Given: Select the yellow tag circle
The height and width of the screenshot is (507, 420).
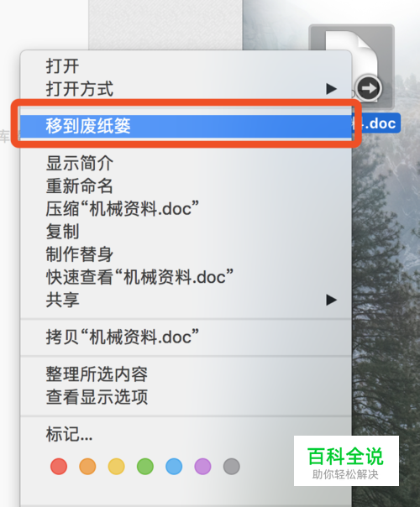Looking at the screenshot, I should tap(117, 466).
